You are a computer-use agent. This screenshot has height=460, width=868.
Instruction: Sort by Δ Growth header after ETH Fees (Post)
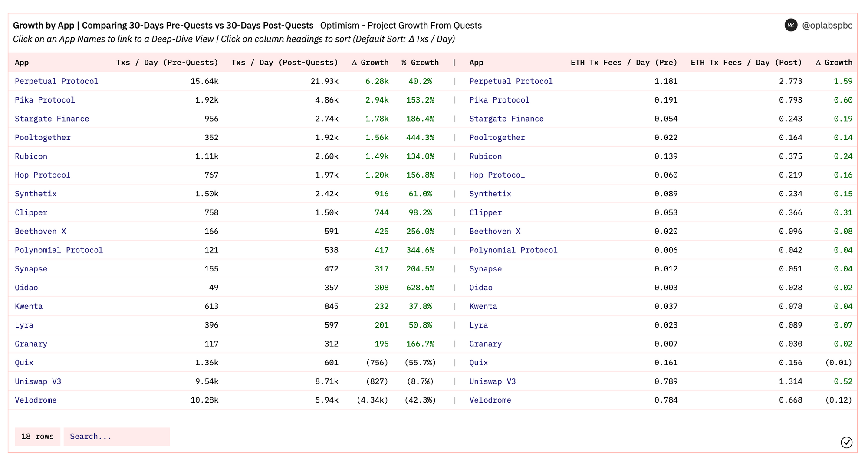[x=834, y=63]
